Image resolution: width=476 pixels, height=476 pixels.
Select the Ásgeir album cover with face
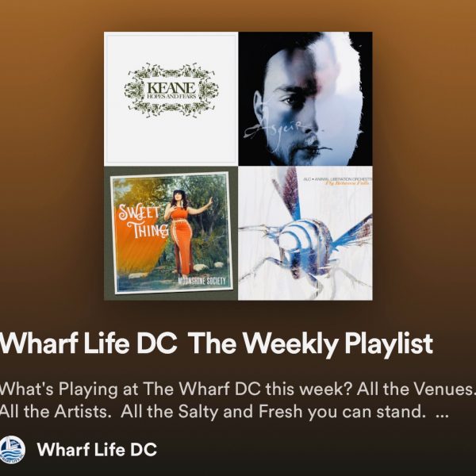click(x=305, y=98)
